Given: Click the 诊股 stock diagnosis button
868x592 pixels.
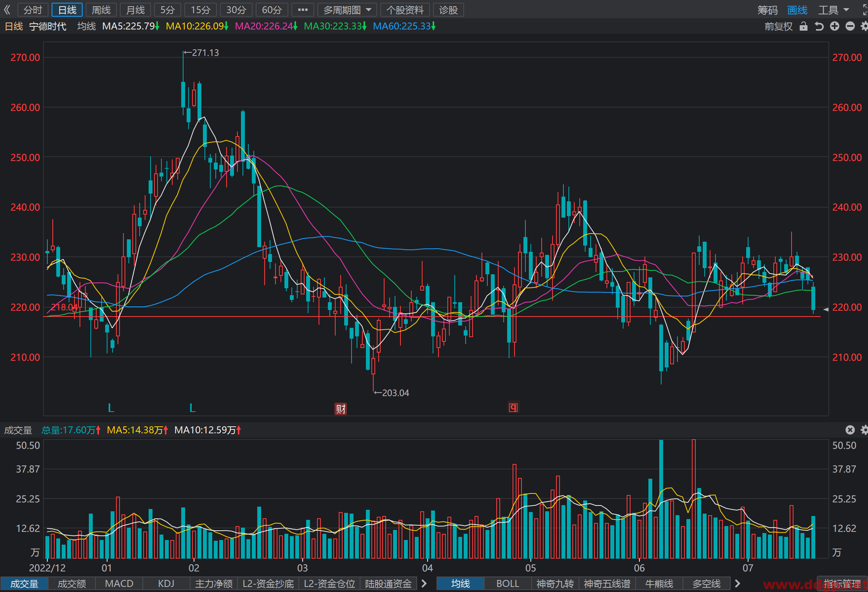Looking at the screenshot, I should 448,10.
